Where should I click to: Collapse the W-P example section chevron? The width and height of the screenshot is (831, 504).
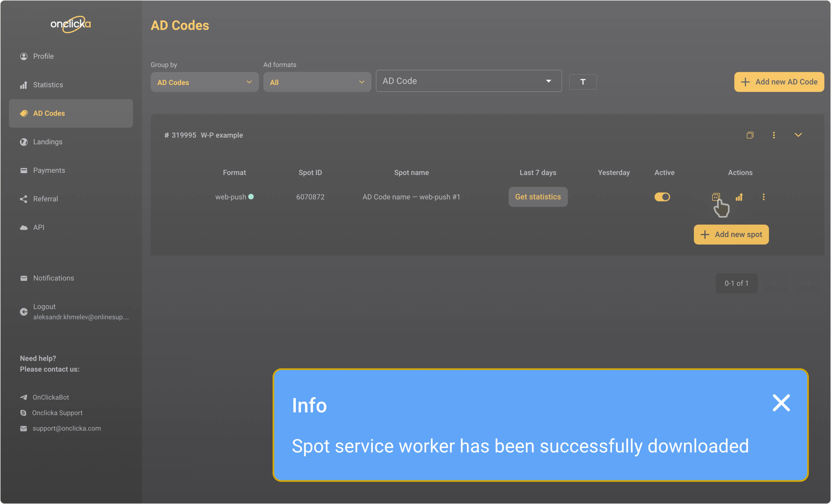(798, 135)
